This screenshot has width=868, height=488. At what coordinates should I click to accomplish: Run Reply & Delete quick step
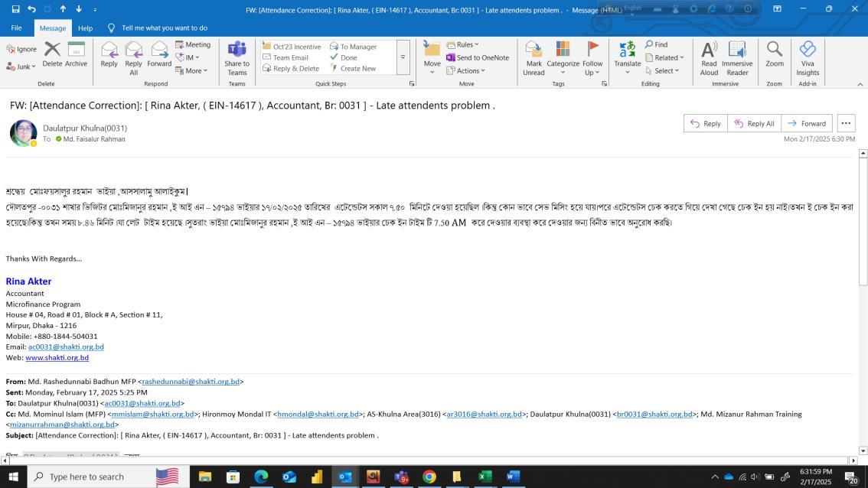[x=291, y=69]
